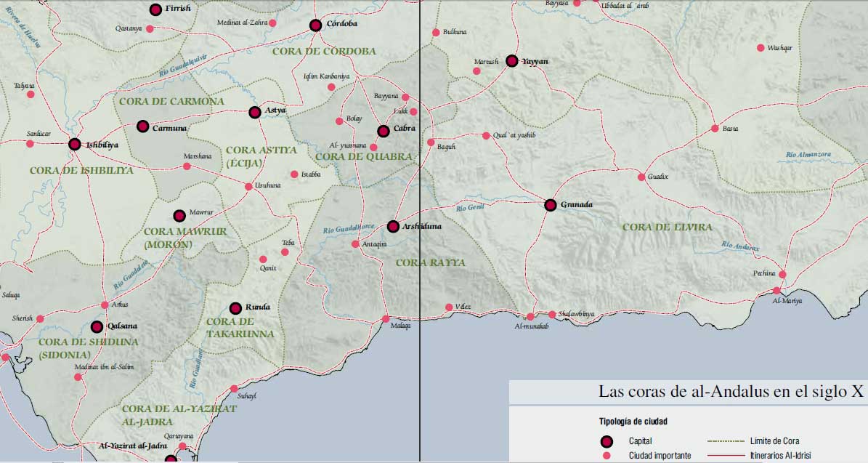This screenshot has height=463, width=868.
Task: Select the Qalsana capital marker
Action: 97,327
